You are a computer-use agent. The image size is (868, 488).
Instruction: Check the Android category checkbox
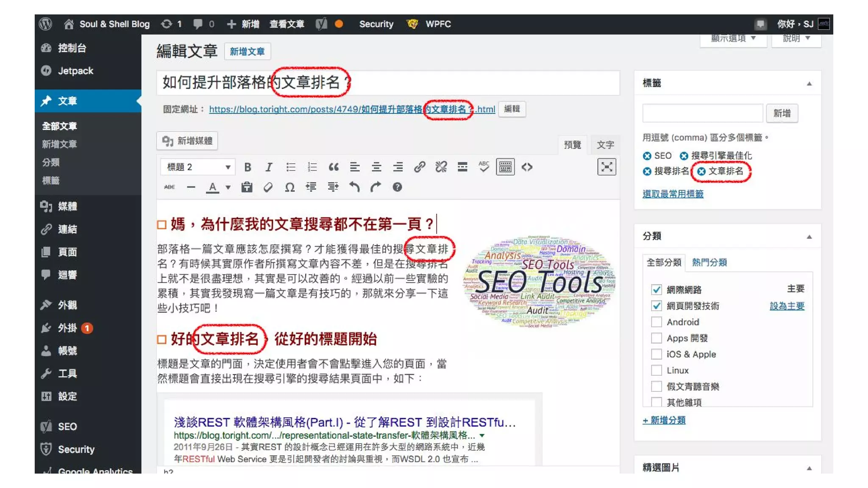click(656, 322)
